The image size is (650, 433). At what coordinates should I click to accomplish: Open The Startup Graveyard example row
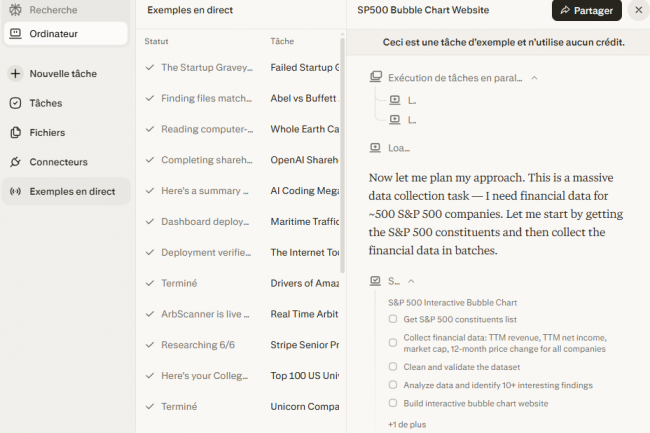click(205, 67)
